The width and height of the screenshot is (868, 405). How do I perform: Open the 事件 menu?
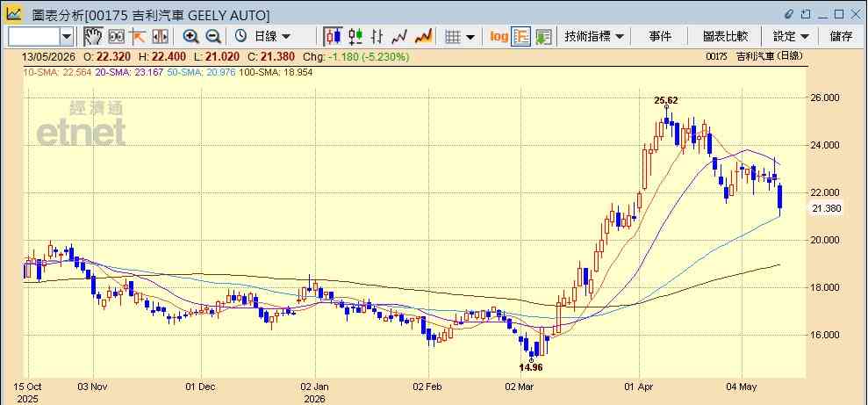tap(659, 37)
